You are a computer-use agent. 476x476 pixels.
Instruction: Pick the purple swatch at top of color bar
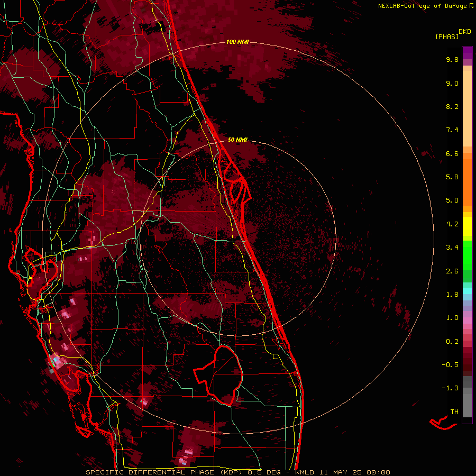click(467, 53)
